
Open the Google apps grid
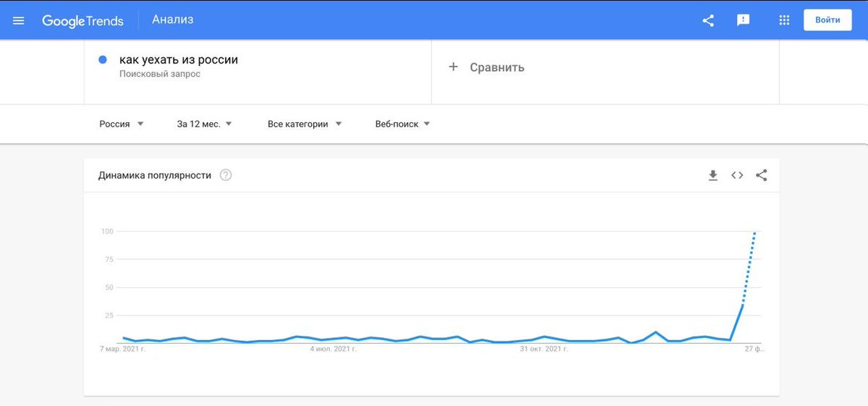[x=784, y=20]
